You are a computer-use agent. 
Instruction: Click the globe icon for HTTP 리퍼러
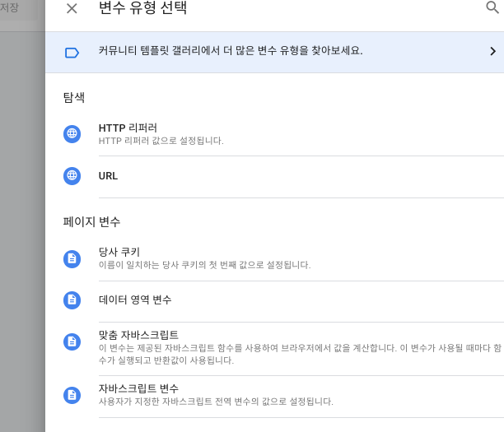click(x=72, y=134)
